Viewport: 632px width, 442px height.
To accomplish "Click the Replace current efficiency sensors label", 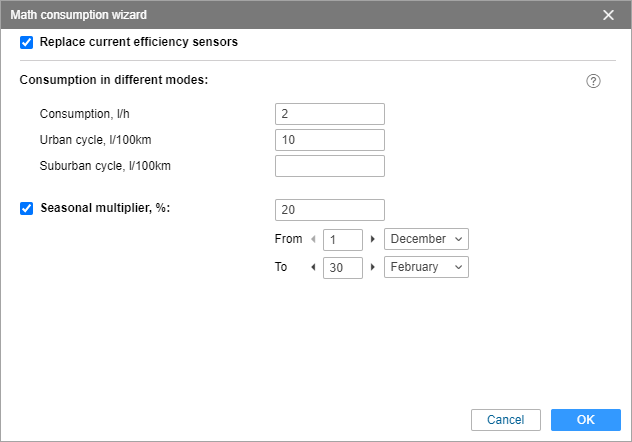I will (139, 42).
